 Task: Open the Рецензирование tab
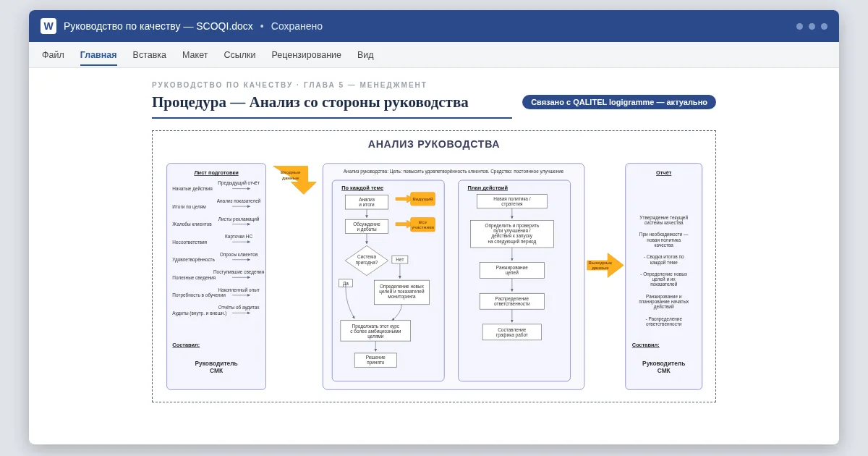tap(306, 55)
